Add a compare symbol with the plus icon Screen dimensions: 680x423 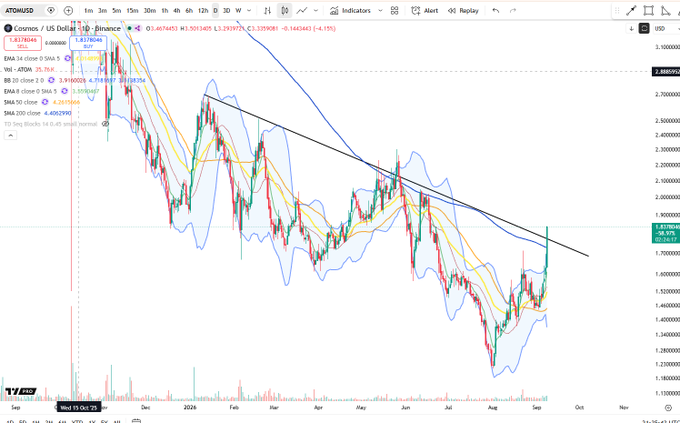point(68,10)
